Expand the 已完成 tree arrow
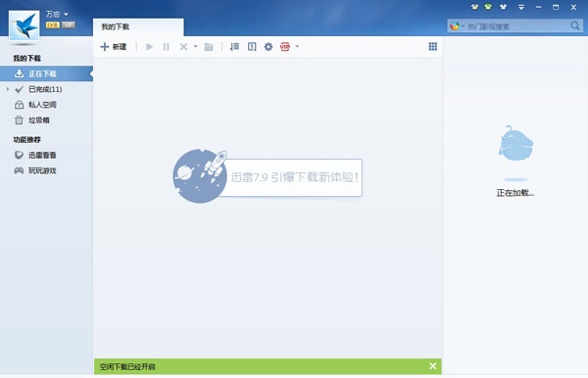Image resolution: width=588 pixels, height=378 pixels. tap(8, 89)
